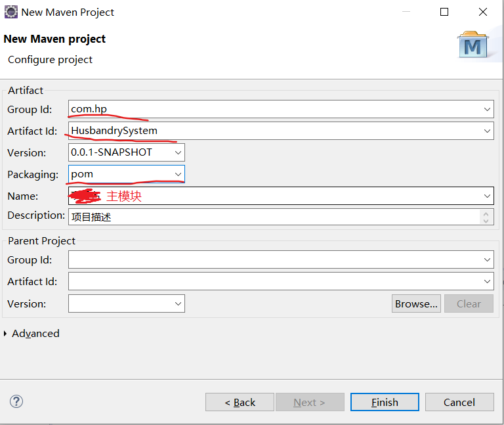Open the Parent Project Artifact Id dropdown

click(x=487, y=281)
